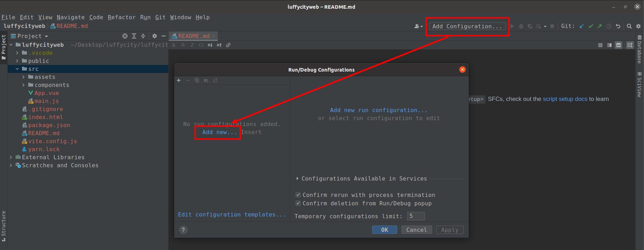Show Git history clock icon
The width and height of the screenshot is (644, 250).
(x=609, y=26)
